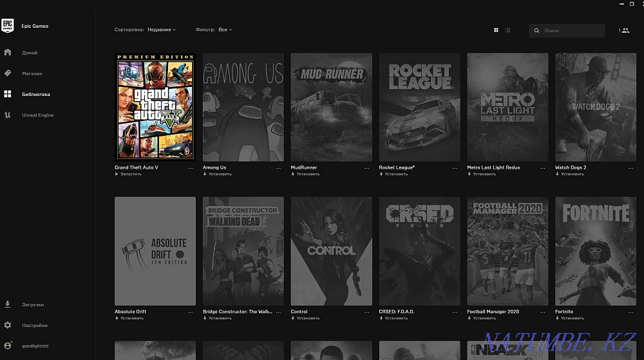This screenshot has height=360, width=644.
Task: Open options menu for Grand Theft Auto V
Action: click(190, 168)
